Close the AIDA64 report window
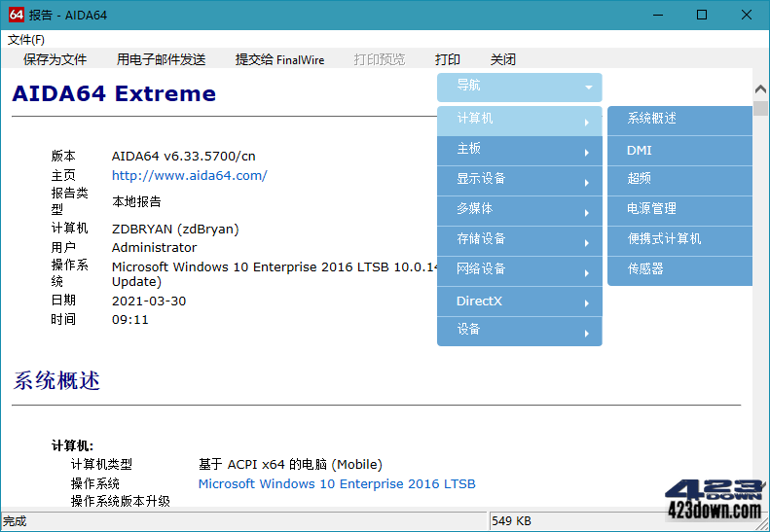The height and width of the screenshot is (532, 770). coord(747,15)
